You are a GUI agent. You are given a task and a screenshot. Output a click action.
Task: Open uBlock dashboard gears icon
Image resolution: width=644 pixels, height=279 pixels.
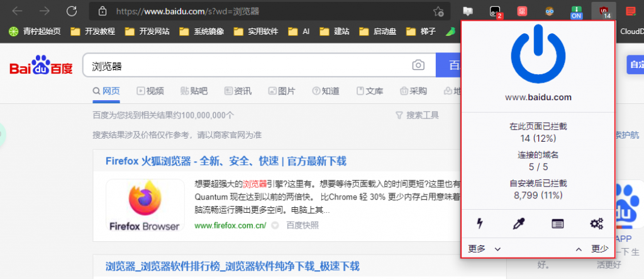(596, 223)
